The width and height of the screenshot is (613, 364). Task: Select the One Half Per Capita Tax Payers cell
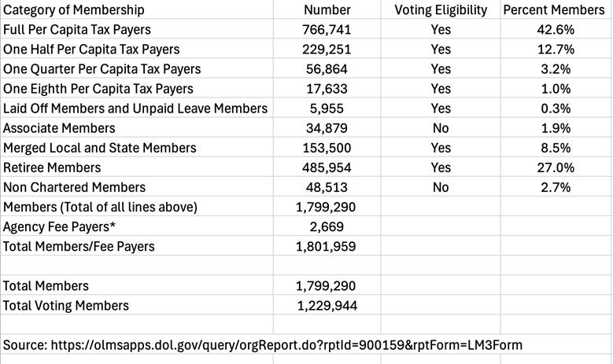pos(137,49)
